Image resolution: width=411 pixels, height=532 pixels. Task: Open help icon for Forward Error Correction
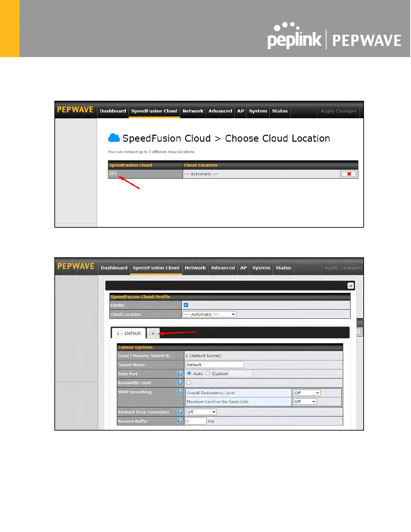pyautogui.click(x=180, y=412)
